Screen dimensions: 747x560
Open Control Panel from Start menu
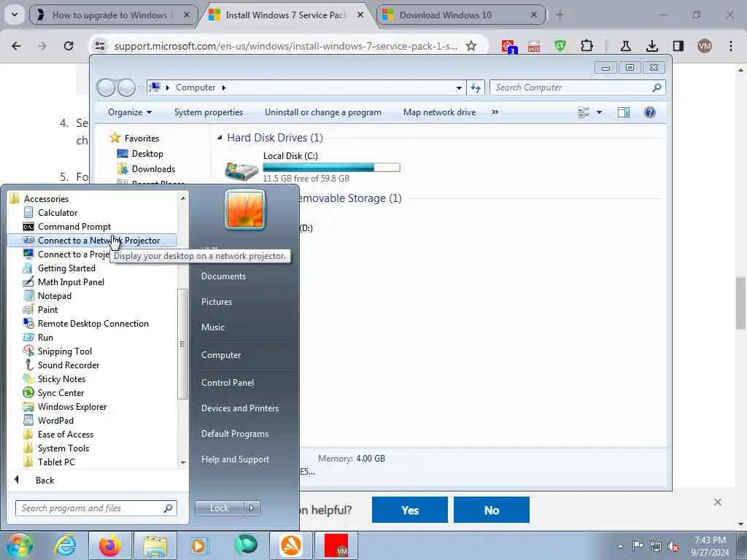point(228,382)
